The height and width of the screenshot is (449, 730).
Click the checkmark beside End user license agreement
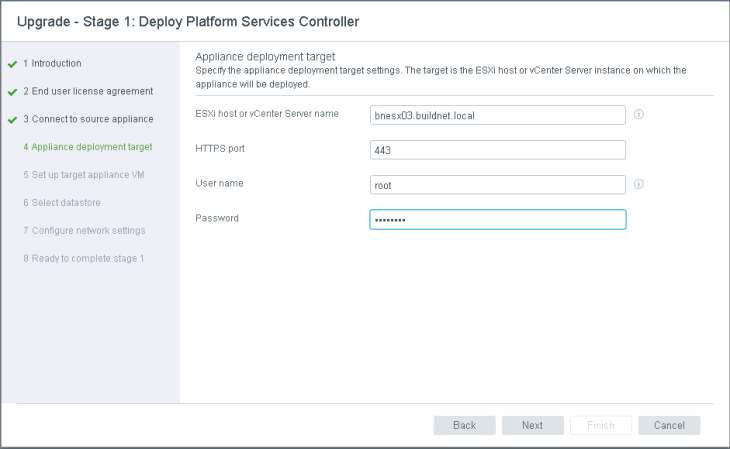click(x=12, y=92)
